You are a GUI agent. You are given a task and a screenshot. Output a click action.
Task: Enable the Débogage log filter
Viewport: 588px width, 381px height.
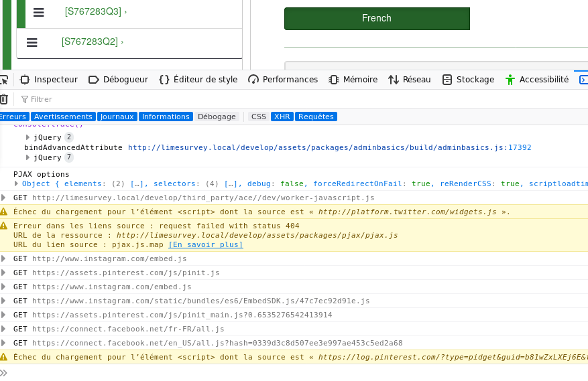[x=217, y=117]
